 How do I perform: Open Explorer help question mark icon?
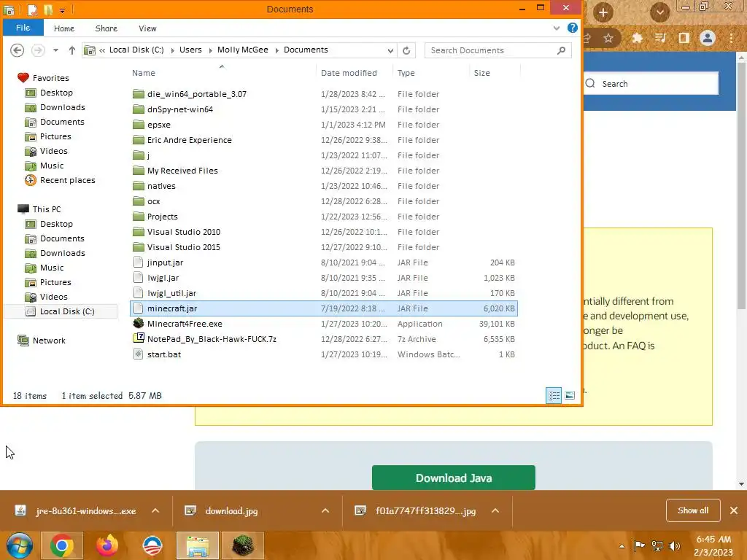point(573,28)
